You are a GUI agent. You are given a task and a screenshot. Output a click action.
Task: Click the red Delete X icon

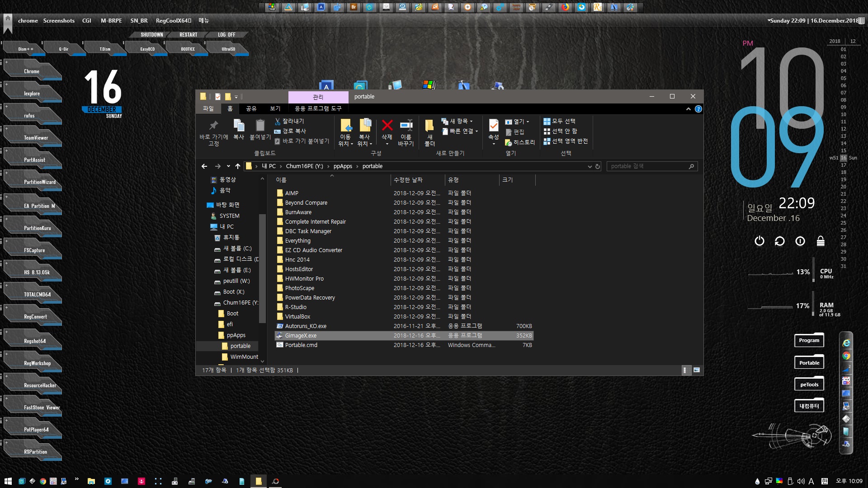click(x=387, y=125)
